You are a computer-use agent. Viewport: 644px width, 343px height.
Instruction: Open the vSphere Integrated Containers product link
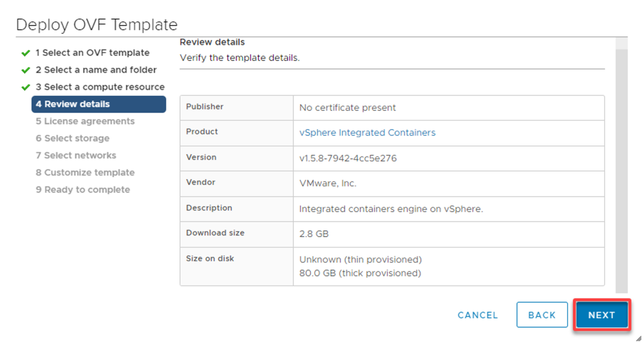pos(367,132)
